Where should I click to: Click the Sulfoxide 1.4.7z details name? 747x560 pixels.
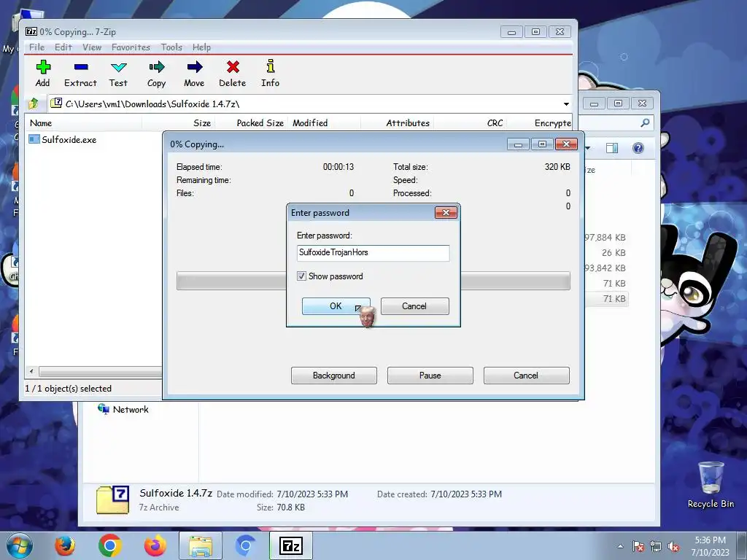coord(176,493)
